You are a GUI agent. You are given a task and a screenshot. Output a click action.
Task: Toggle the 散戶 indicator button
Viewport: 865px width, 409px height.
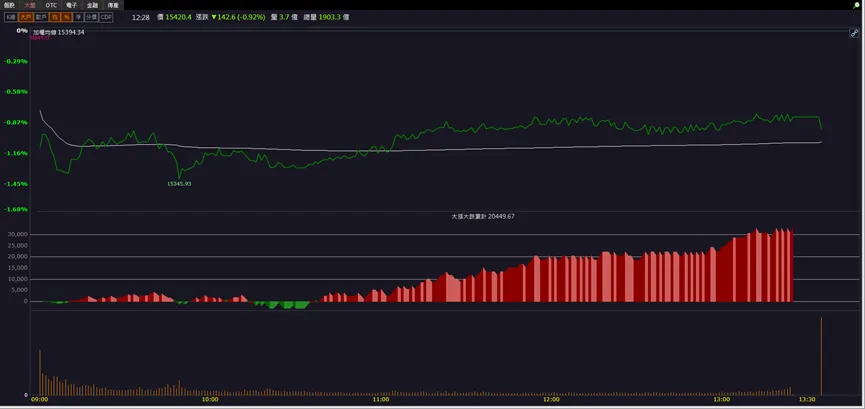pyautogui.click(x=41, y=17)
